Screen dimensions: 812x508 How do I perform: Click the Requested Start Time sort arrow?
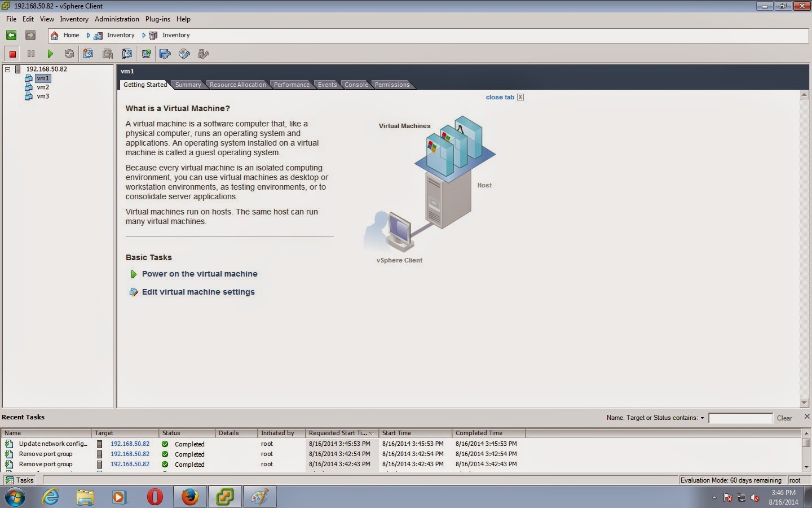pyautogui.click(x=372, y=433)
